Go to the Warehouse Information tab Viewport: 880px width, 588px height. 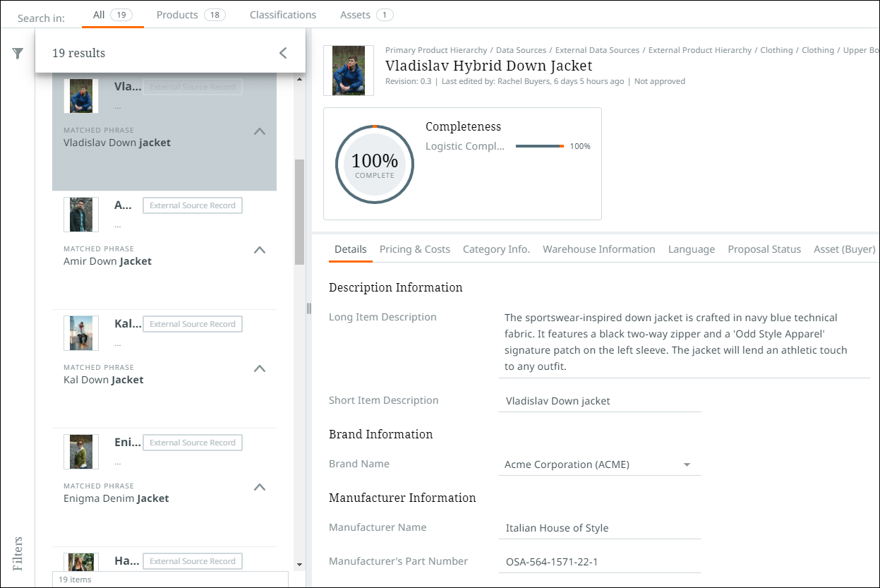pyautogui.click(x=598, y=249)
